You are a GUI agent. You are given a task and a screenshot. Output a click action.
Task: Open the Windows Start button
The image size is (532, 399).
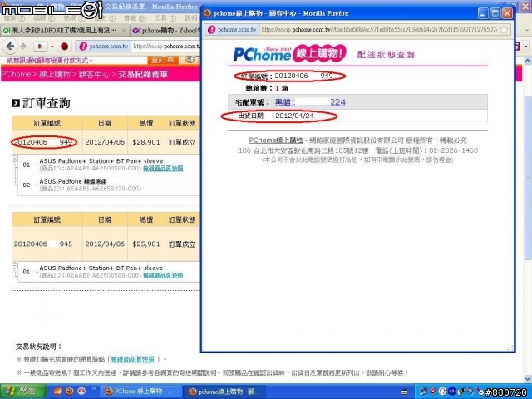click(22, 392)
